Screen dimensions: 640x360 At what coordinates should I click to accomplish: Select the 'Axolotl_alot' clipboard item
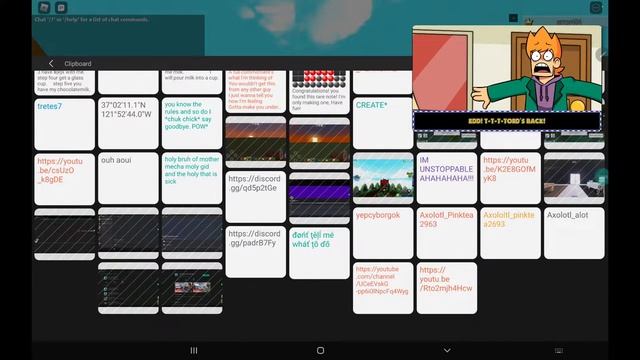pos(574,233)
